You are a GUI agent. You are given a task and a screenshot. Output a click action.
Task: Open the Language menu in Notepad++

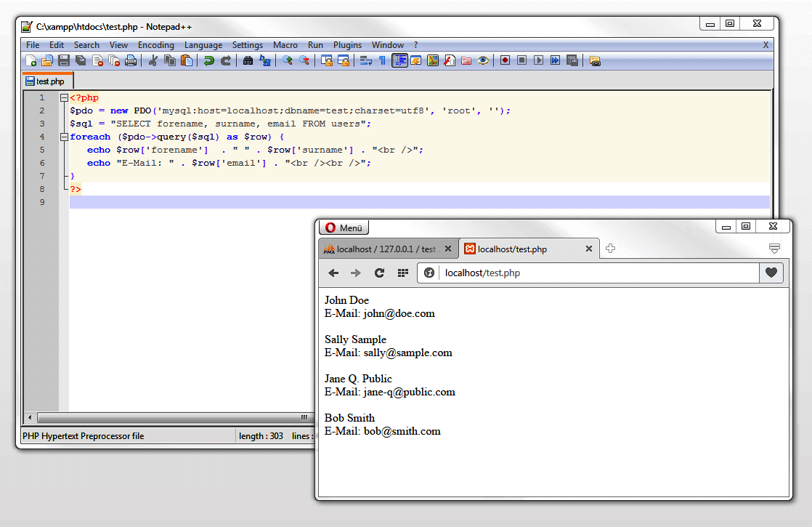(x=203, y=44)
